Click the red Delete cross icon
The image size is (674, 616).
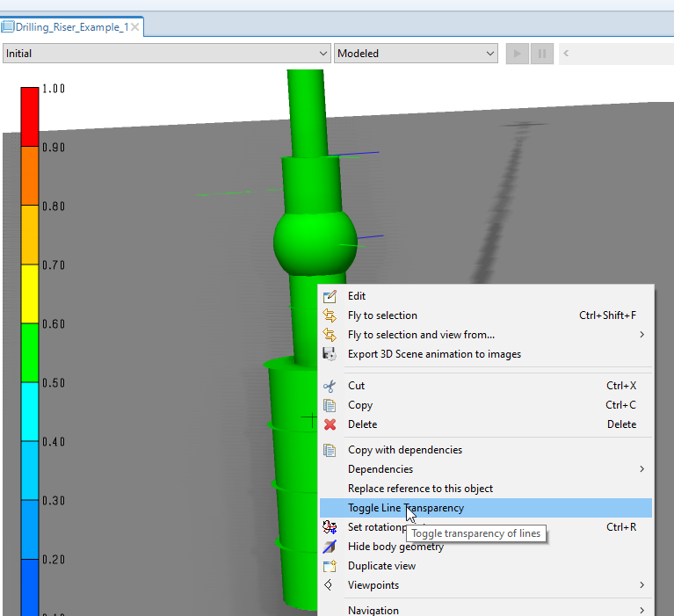(330, 424)
